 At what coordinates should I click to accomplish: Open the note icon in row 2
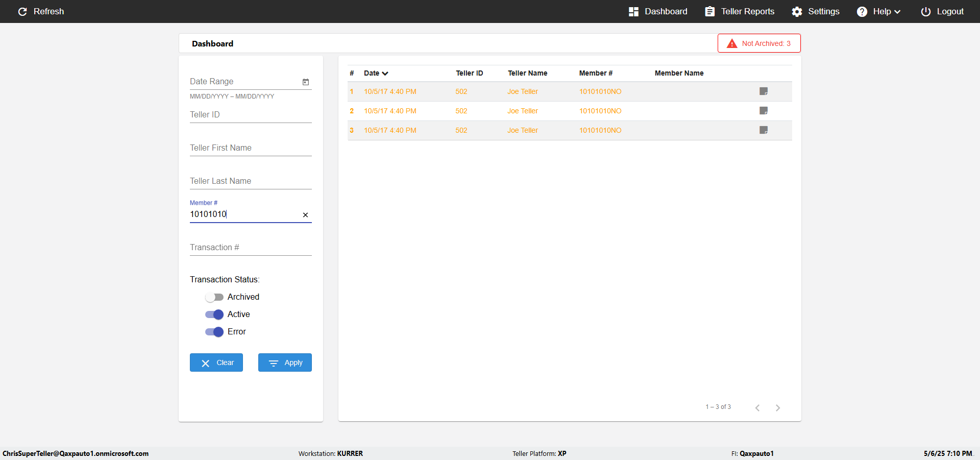(764, 111)
